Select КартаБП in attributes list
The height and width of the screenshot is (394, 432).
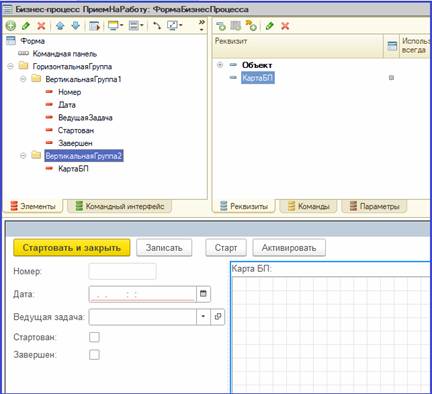258,78
